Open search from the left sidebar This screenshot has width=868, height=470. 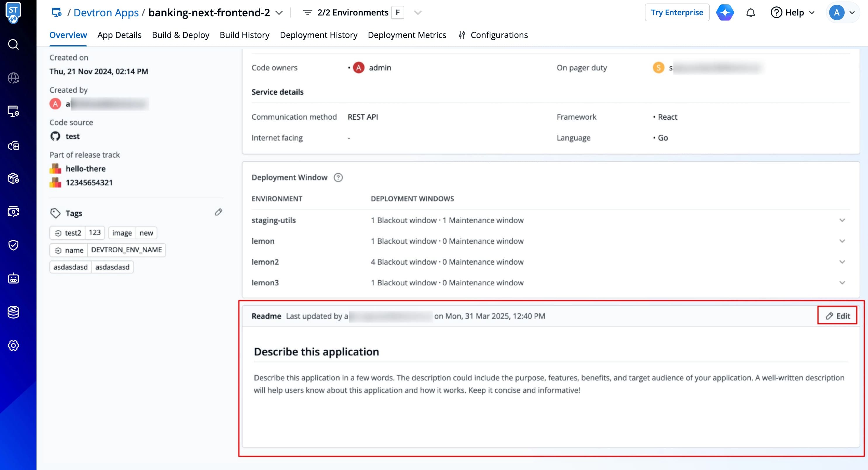(13, 44)
